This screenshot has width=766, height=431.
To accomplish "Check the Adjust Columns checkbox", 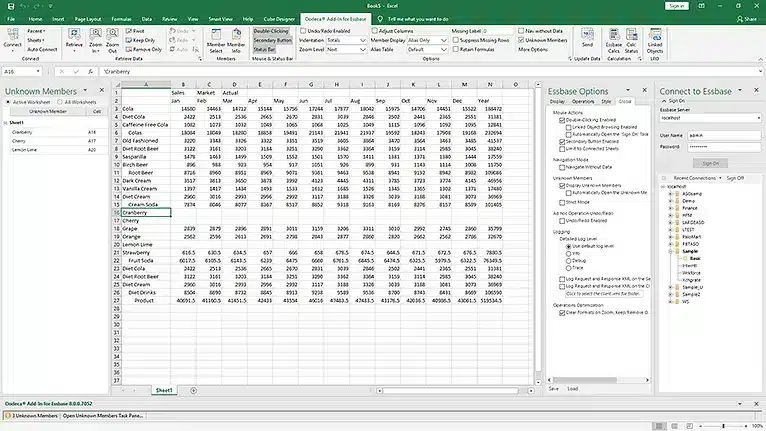I will click(375, 31).
